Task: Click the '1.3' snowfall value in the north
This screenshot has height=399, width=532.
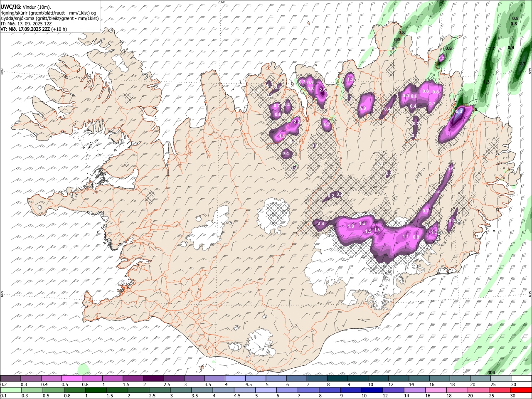Action: coord(350,80)
